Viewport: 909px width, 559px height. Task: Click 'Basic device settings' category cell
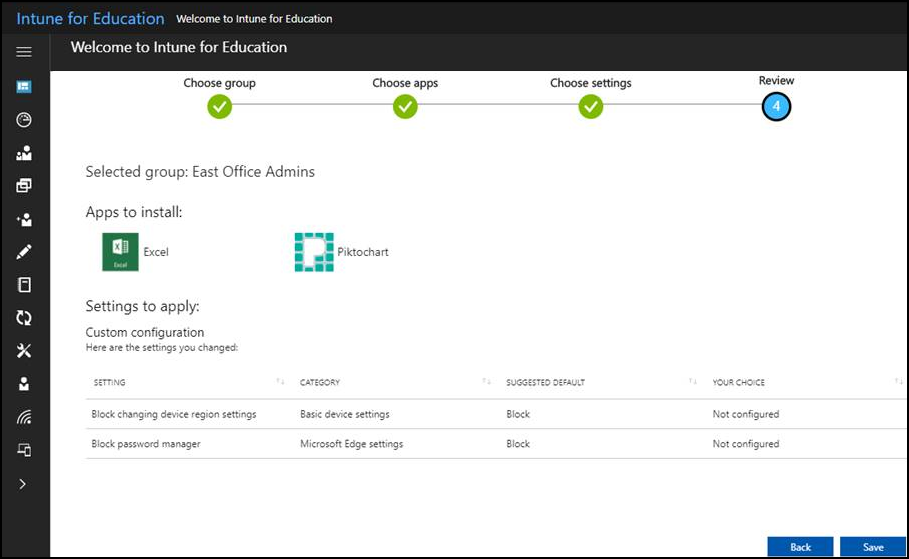(x=345, y=414)
